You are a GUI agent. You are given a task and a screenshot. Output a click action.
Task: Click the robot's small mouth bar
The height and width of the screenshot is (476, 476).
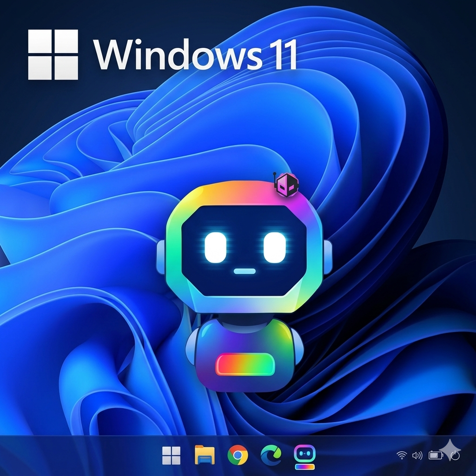245,271
